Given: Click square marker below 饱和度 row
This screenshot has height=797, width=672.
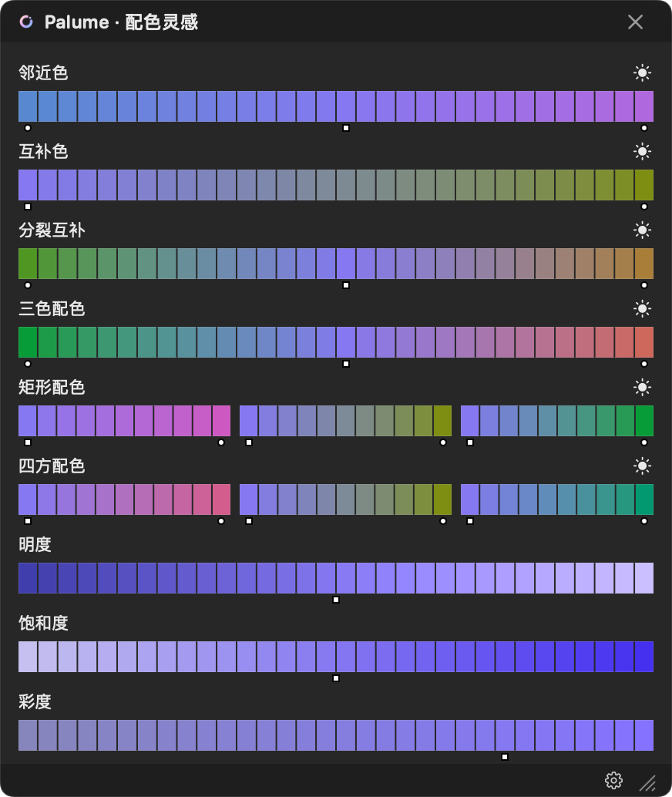Looking at the screenshot, I should click(336, 678).
